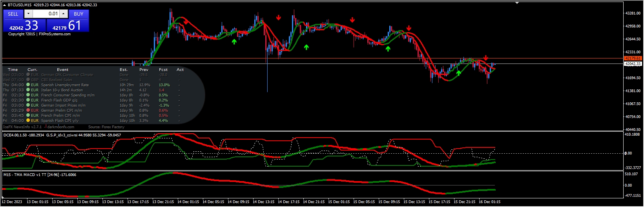The image size is (644, 207).
Task: Click the SELL one-click trading button
Action: click(13, 14)
